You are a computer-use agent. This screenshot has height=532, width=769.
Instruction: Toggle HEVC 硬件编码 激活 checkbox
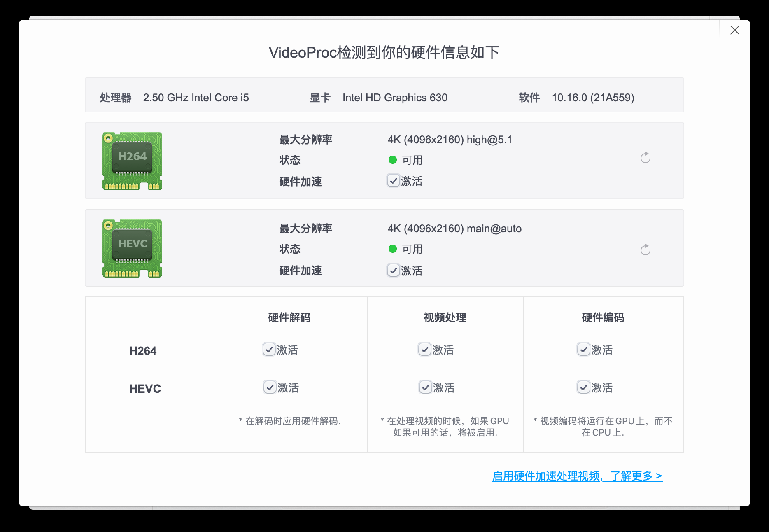(583, 387)
